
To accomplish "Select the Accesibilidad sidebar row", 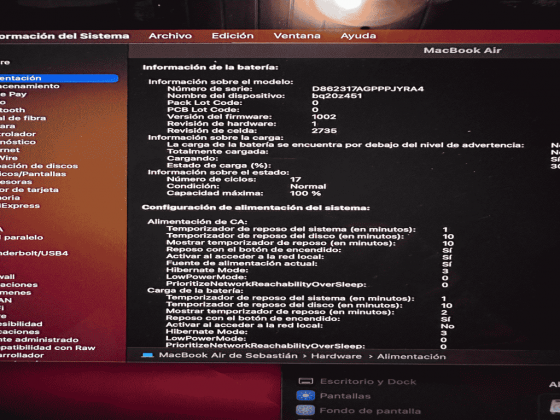I will 21,324.
